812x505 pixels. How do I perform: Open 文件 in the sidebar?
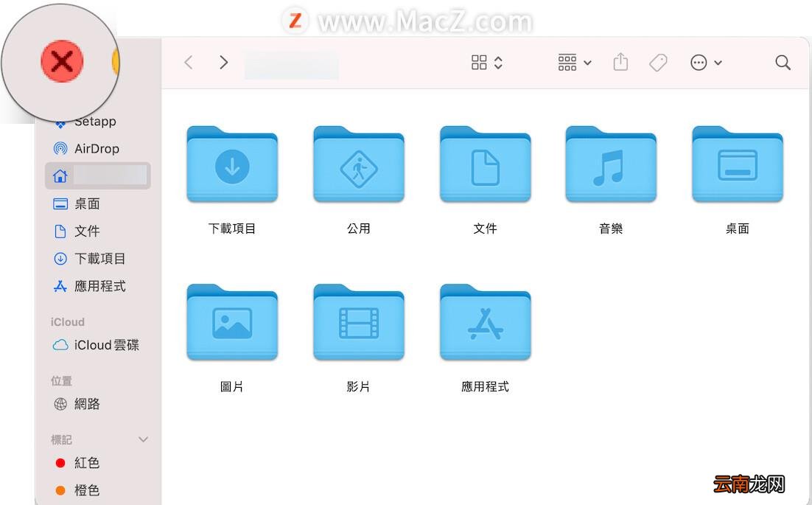tap(76, 231)
